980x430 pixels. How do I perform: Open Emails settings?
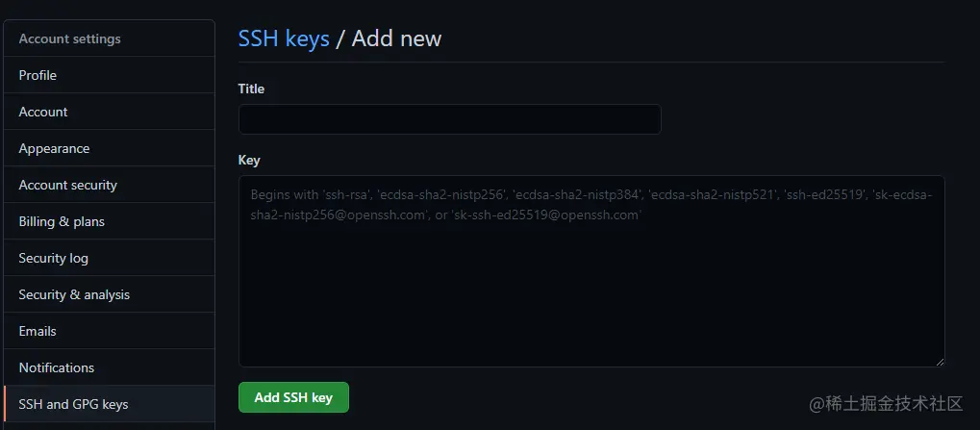tap(38, 331)
